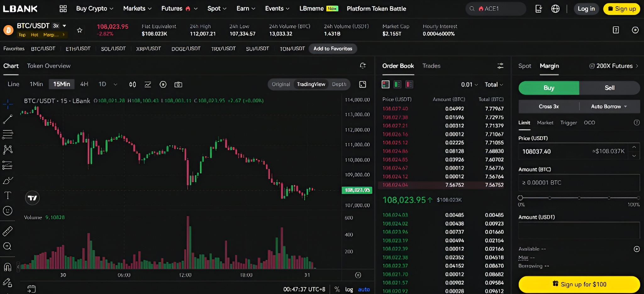644x294 pixels.
Task: Switch to the Trades tab
Action: [x=431, y=66]
